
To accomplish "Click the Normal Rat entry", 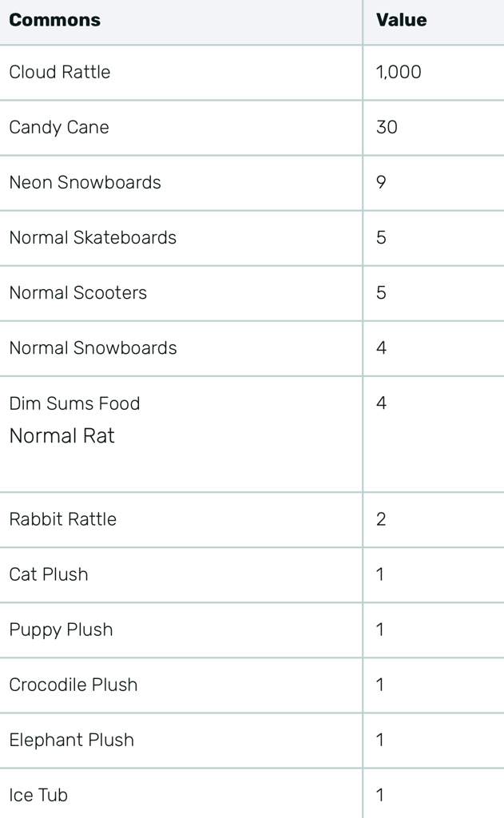I will [x=62, y=435].
